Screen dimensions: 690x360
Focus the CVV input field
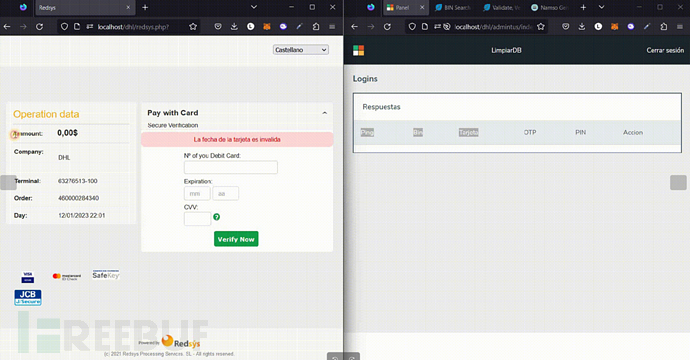click(197, 219)
